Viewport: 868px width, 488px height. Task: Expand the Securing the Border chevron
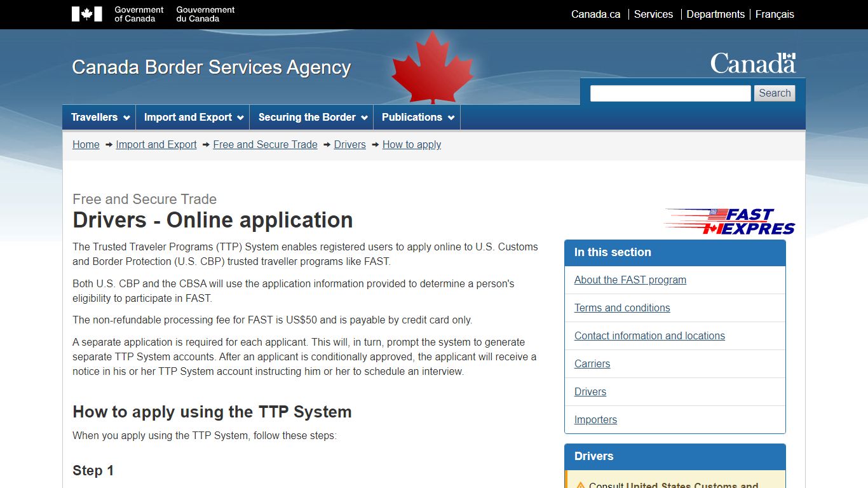point(364,118)
